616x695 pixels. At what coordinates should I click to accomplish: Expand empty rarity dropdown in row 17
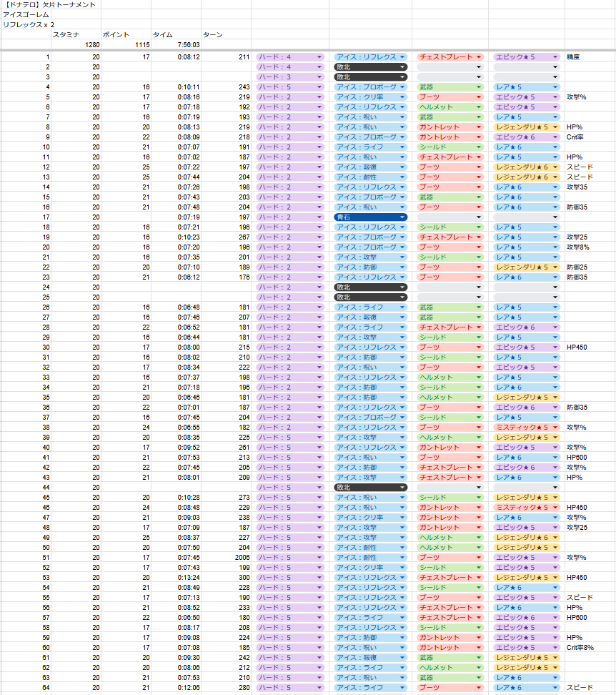click(x=526, y=217)
